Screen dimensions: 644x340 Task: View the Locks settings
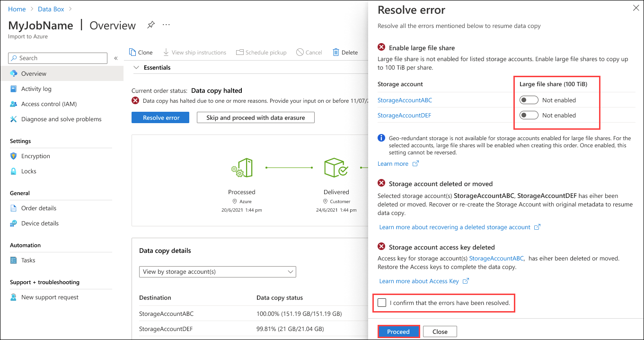click(x=27, y=171)
